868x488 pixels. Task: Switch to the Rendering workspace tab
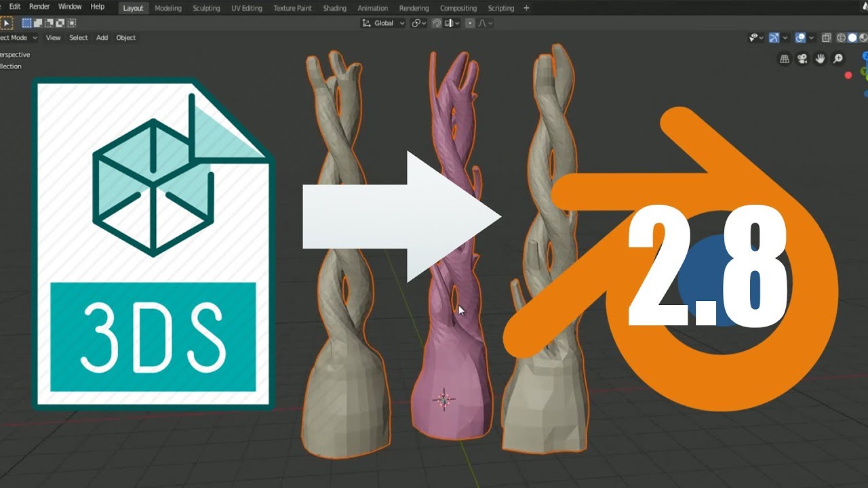pyautogui.click(x=414, y=8)
